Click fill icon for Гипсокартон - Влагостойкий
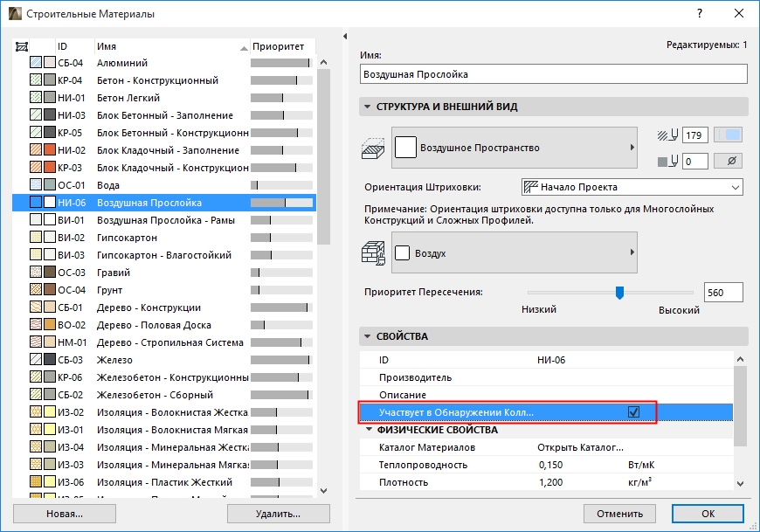 [x=36, y=254]
